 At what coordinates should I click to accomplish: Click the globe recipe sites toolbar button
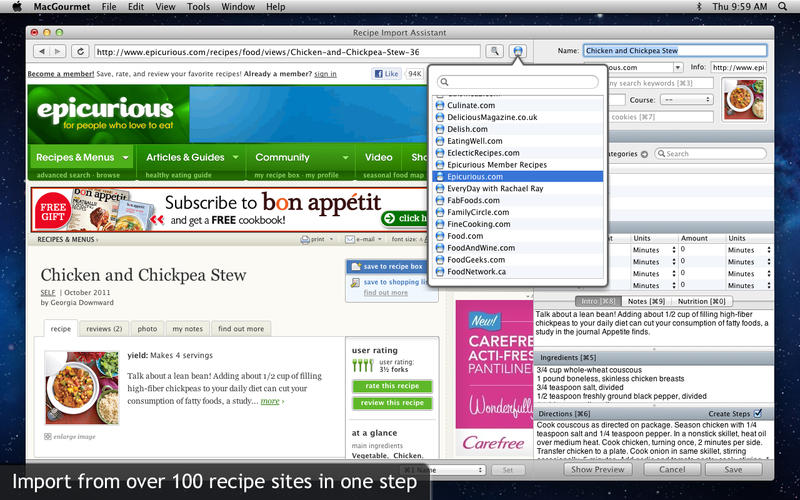[x=517, y=51]
